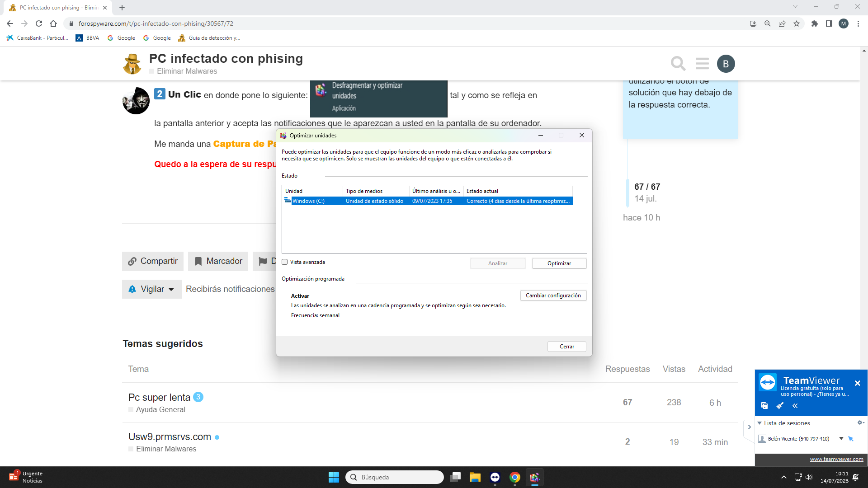
Task: Collapse the Lista de sesiones section
Action: [x=759, y=423]
